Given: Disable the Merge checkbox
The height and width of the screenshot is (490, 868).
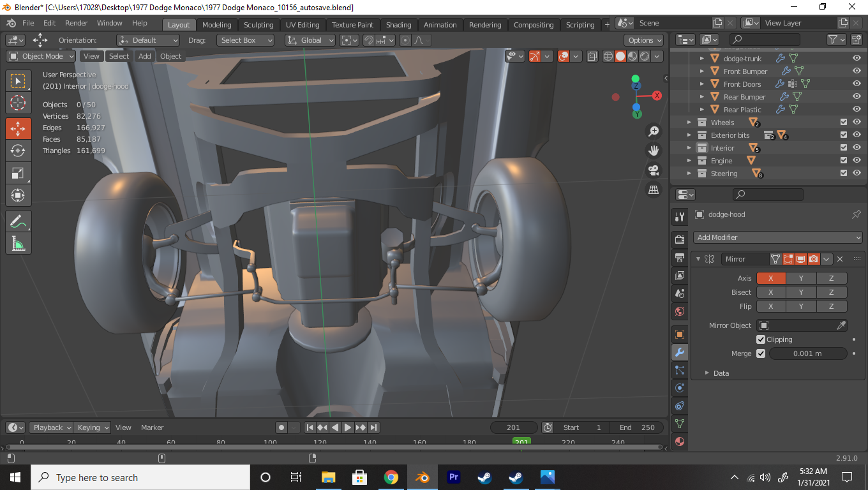Looking at the screenshot, I should pos(761,353).
